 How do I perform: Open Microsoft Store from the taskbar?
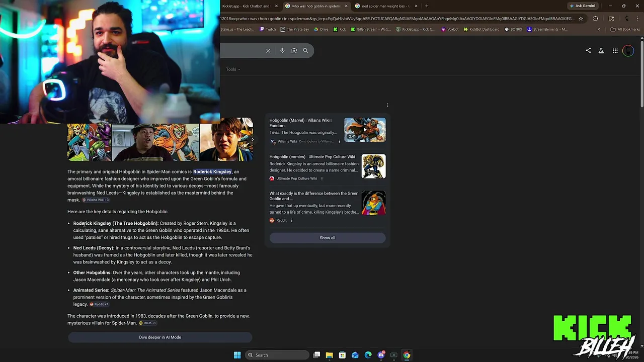point(342,355)
